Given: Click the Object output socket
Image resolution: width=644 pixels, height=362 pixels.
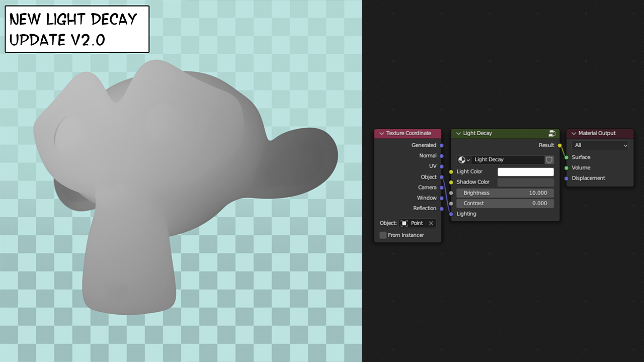Looking at the screenshot, I should coord(441,177).
